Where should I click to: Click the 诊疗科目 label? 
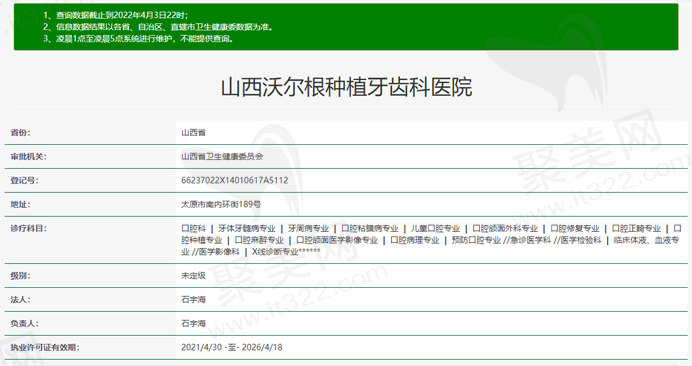tap(28, 228)
